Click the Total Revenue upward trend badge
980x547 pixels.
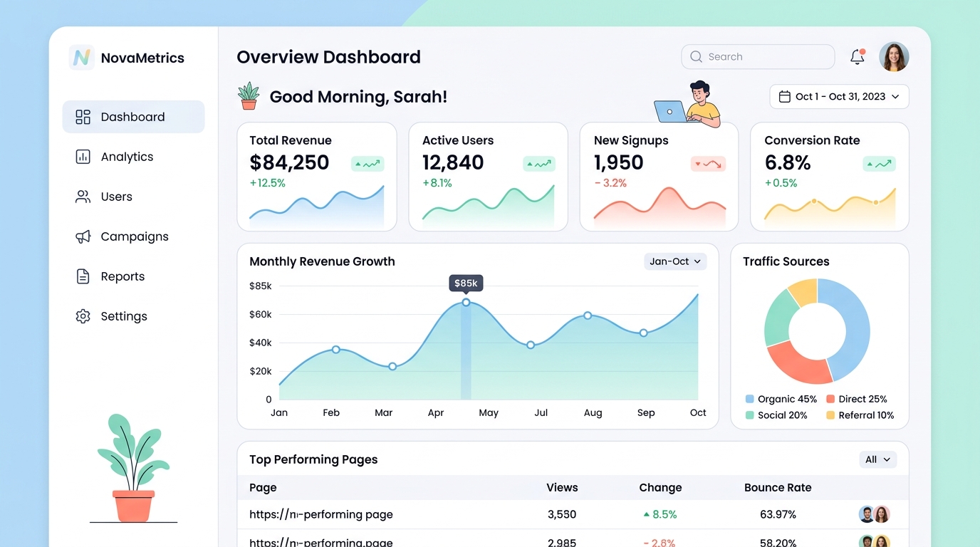367,164
